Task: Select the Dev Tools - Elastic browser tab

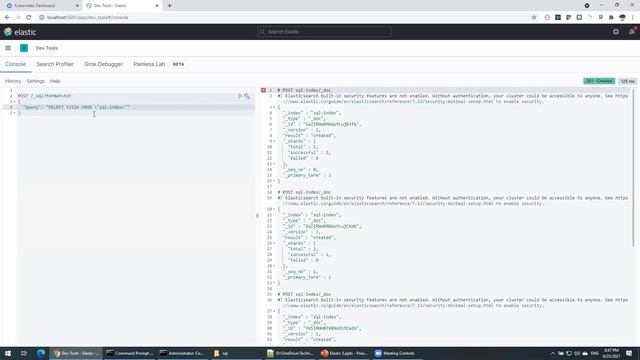Action: pyautogui.click(x=121, y=6)
